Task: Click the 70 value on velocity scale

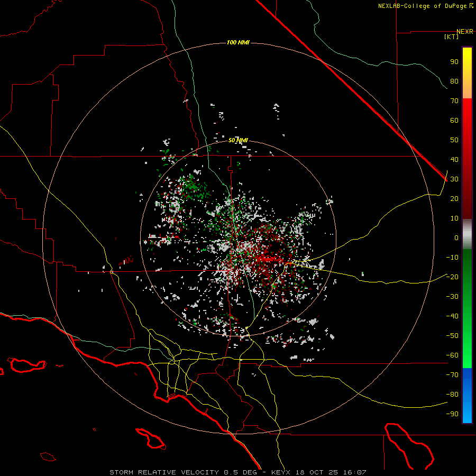Action: pos(454,101)
